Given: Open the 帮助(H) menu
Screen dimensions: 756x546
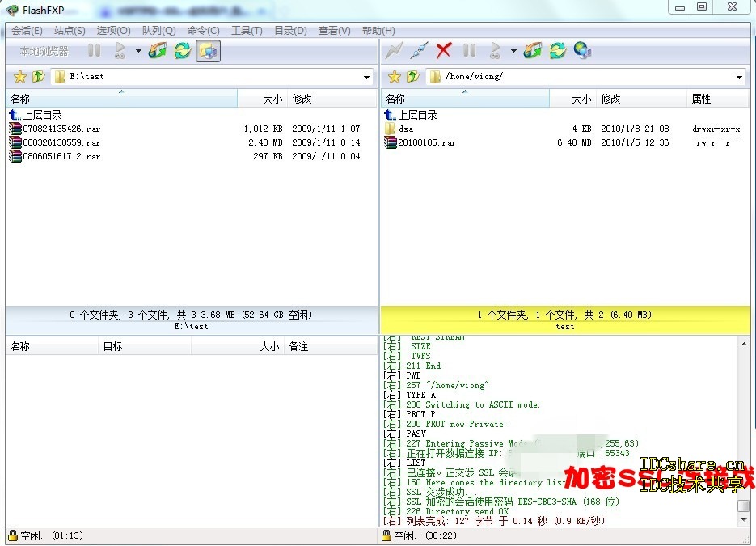Looking at the screenshot, I should [378, 31].
